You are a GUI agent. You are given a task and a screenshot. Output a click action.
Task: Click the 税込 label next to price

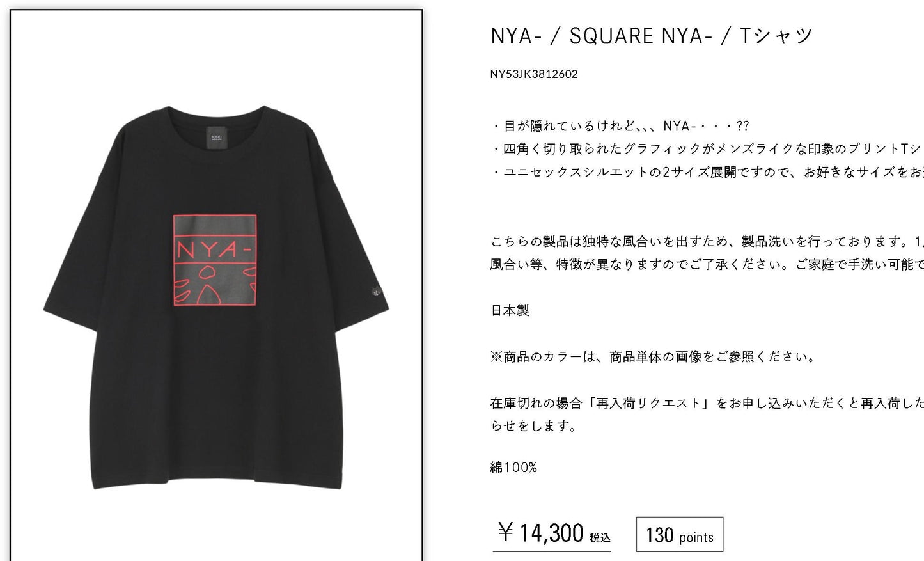(x=600, y=538)
